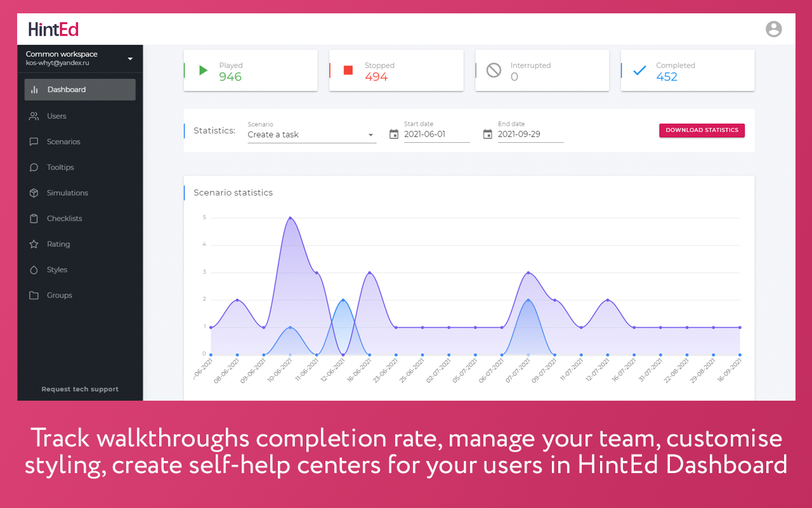Click the Checklists clipboard icon
The image size is (812, 508).
click(34, 218)
